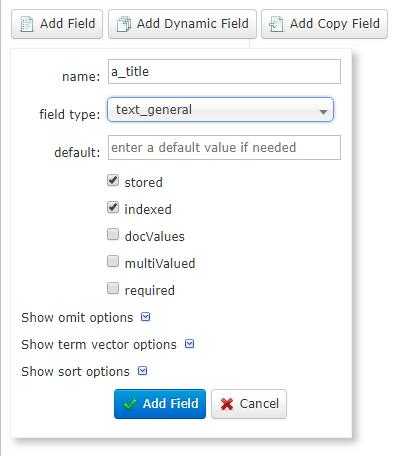
Task: Click the copy icon on Add Copy Field
Action: coord(276,24)
